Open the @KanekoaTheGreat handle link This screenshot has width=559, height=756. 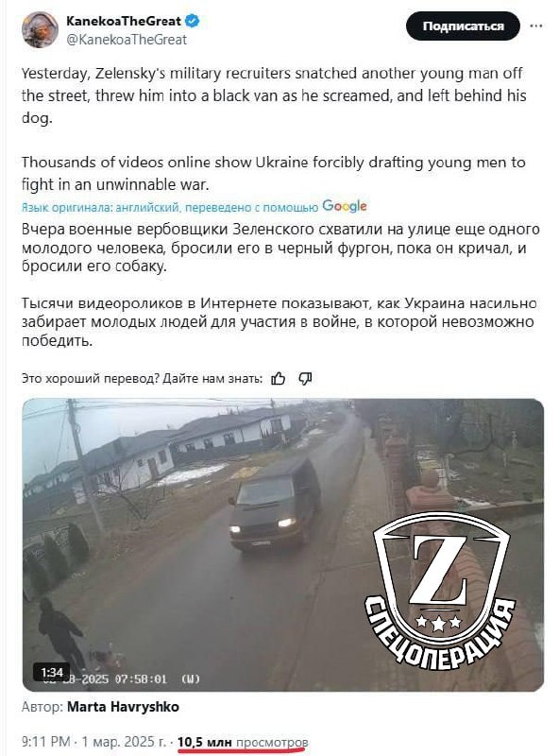click(127, 40)
